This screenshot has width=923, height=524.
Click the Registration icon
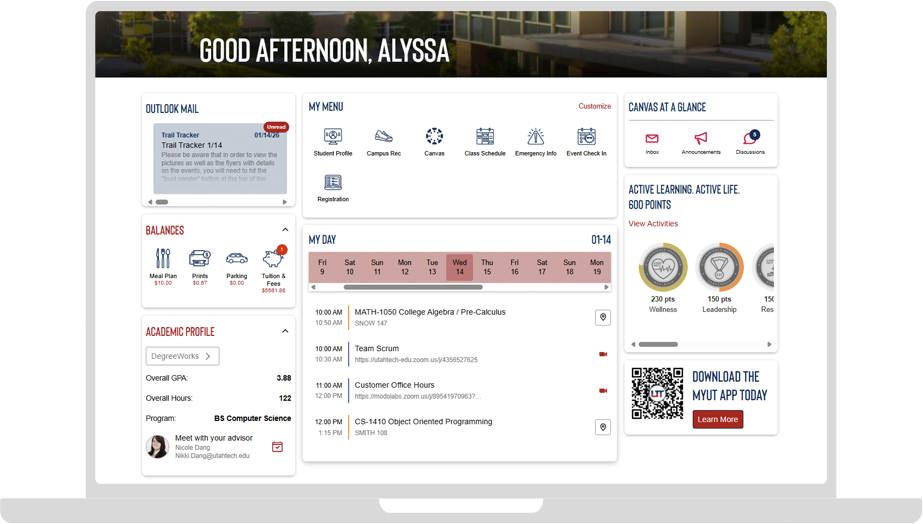(332, 183)
